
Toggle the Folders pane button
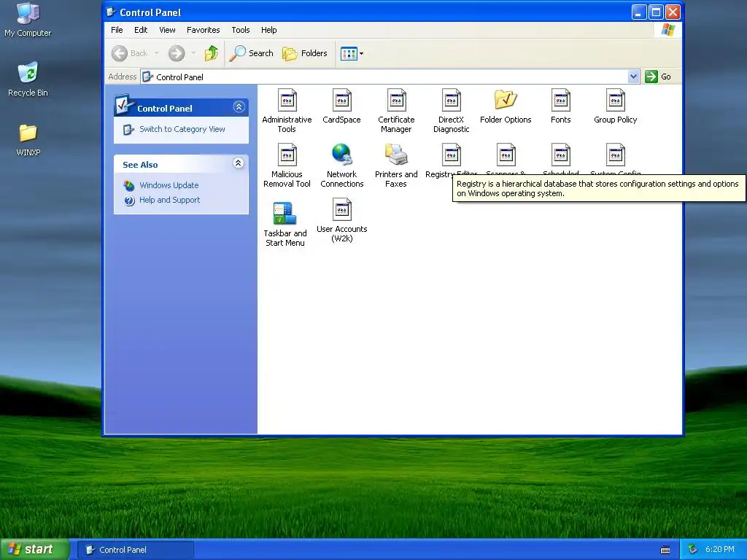(305, 53)
